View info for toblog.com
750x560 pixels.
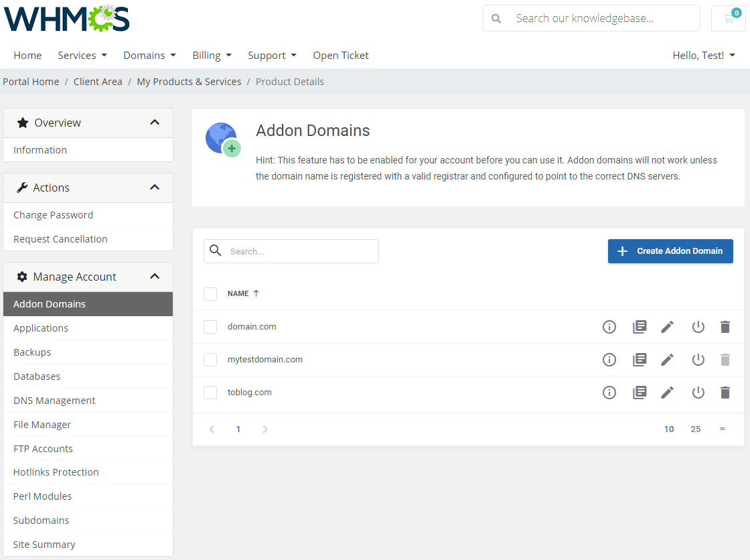(x=609, y=393)
